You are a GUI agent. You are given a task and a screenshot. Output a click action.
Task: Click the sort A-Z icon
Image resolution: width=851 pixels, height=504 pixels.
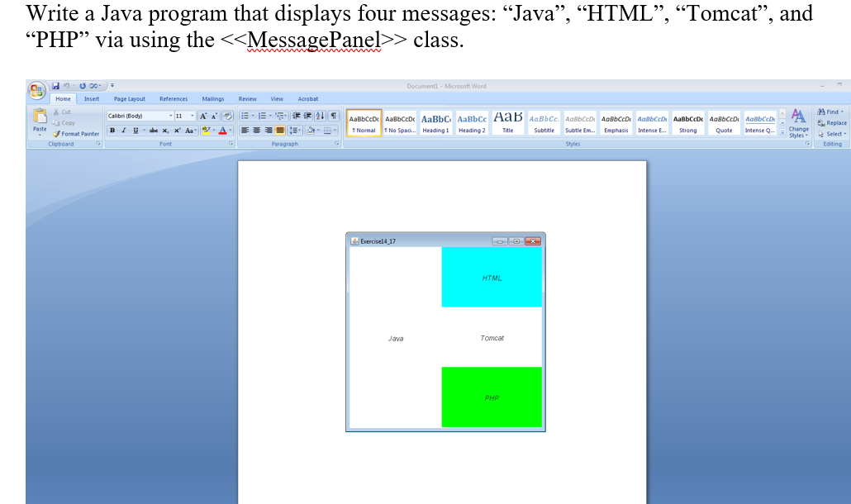point(320,116)
